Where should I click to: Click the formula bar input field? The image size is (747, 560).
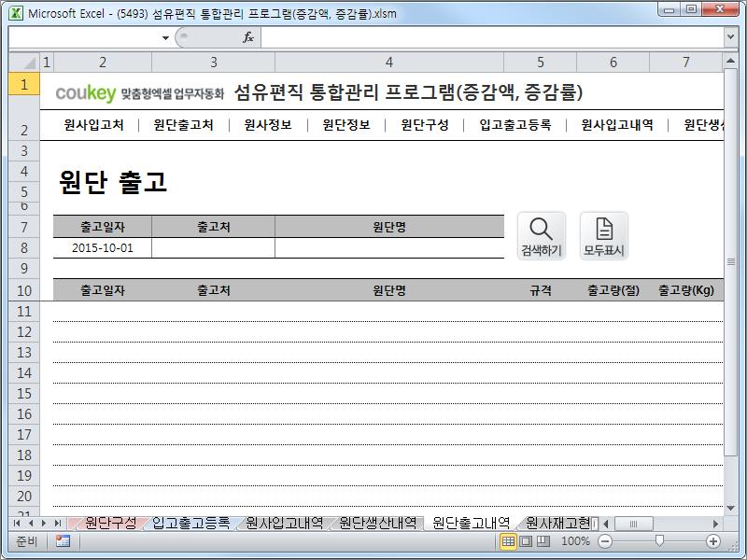[x=492, y=37]
